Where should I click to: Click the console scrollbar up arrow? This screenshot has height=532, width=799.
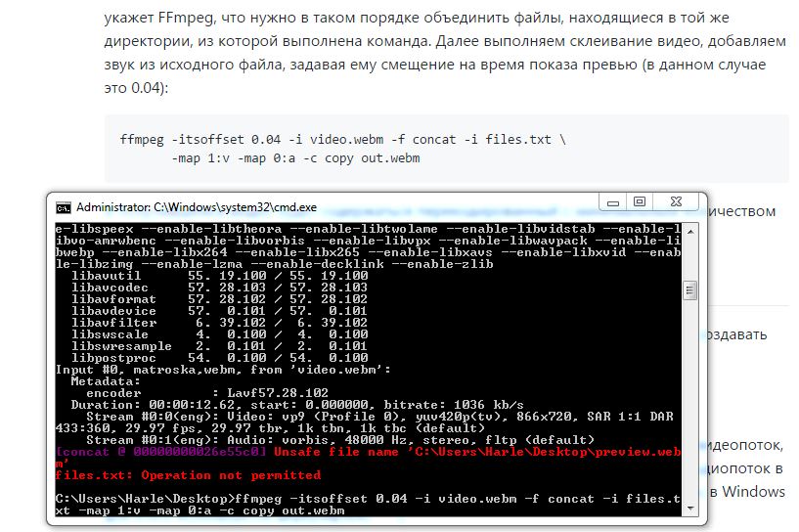(689, 232)
